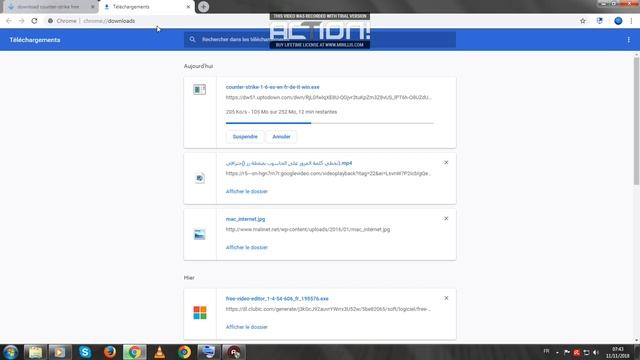Click the volume icon in the system tray
Viewport: 640px width, 360px height.
(x=596, y=352)
